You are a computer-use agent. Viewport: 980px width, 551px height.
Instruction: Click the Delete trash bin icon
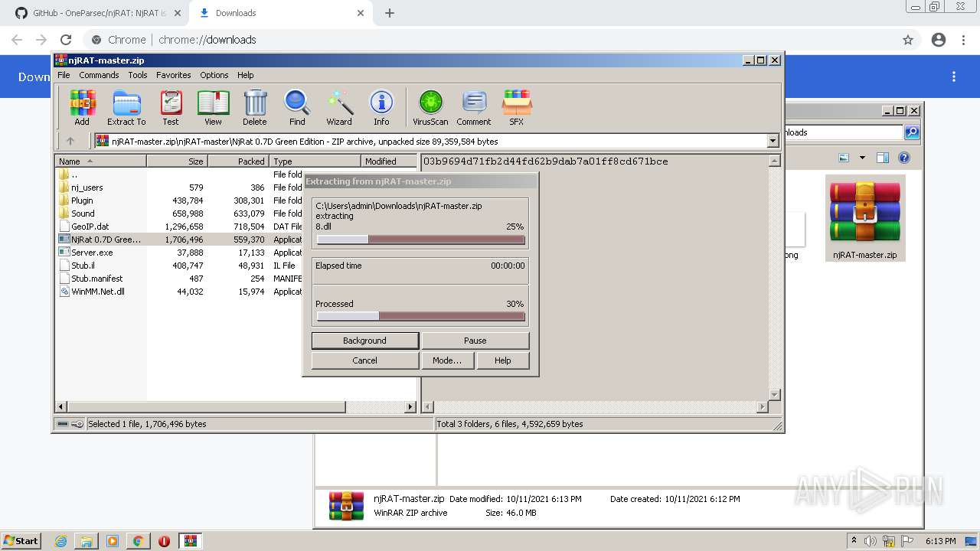[x=255, y=107]
